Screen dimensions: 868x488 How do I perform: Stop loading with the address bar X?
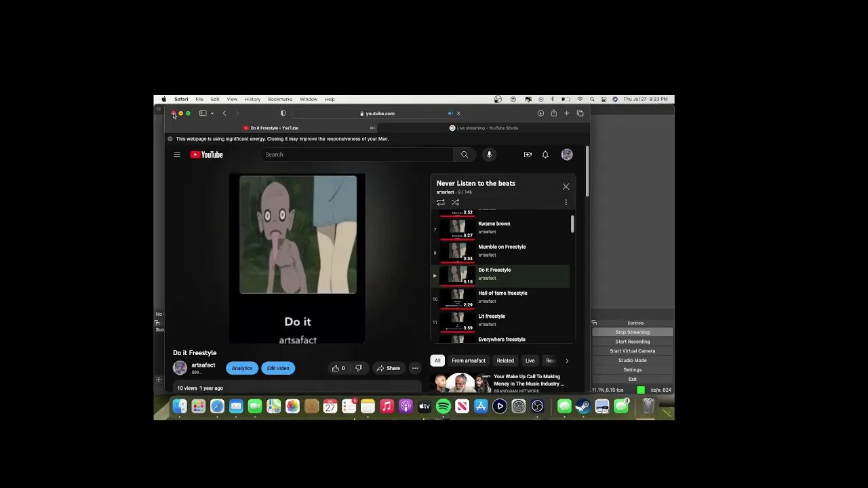458,113
